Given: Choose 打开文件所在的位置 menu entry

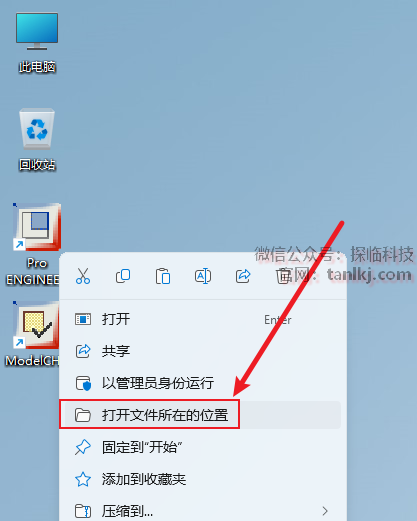Looking at the screenshot, I should [203, 415].
